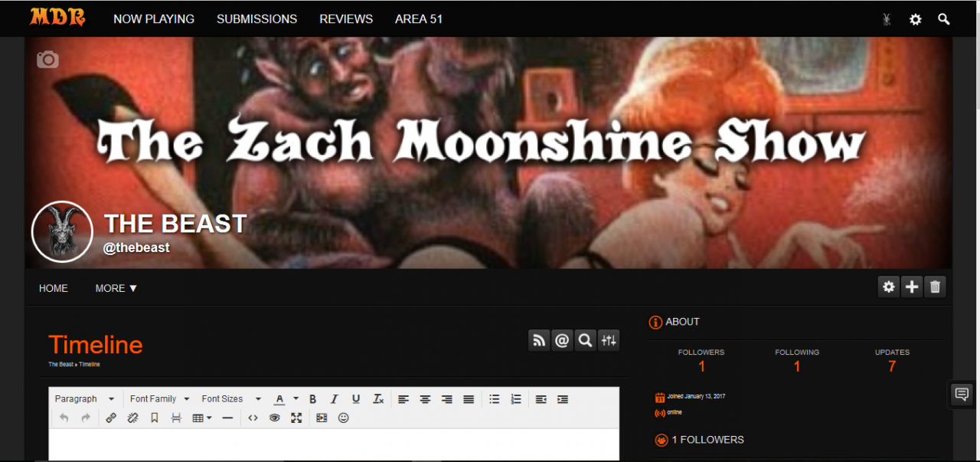Open the Font Family dropdown

159,399
